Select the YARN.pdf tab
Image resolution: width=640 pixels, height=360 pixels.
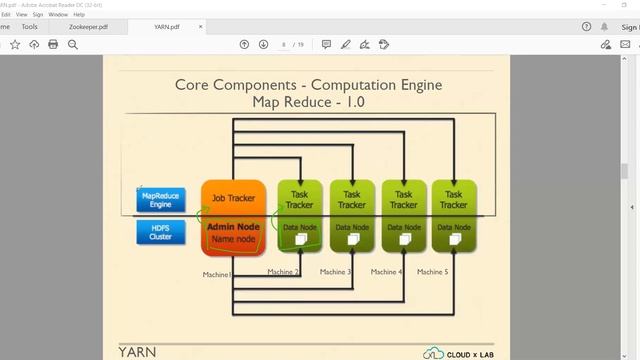167,27
